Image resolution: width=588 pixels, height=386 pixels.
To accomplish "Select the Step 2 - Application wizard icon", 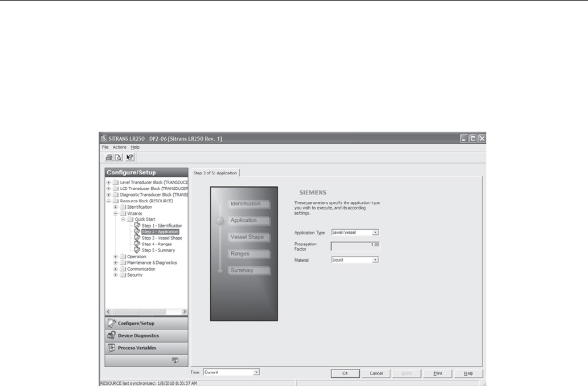I will (137, 232).
